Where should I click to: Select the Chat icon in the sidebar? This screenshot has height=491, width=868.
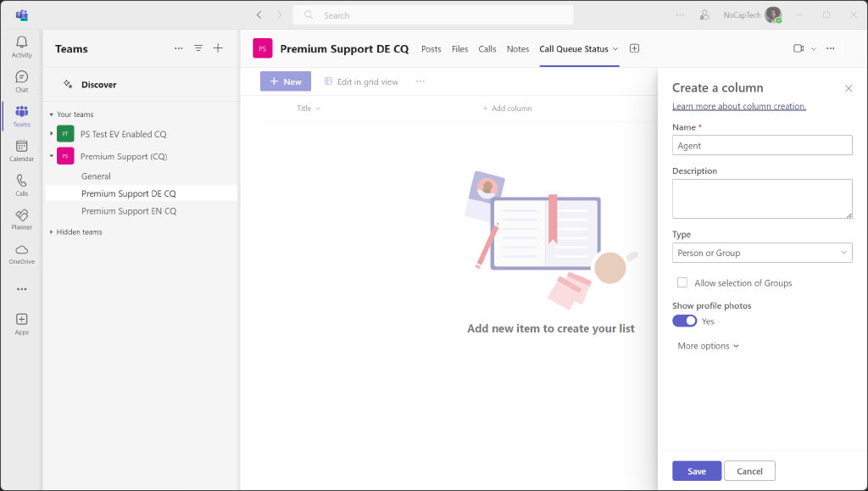coord(21,79)
